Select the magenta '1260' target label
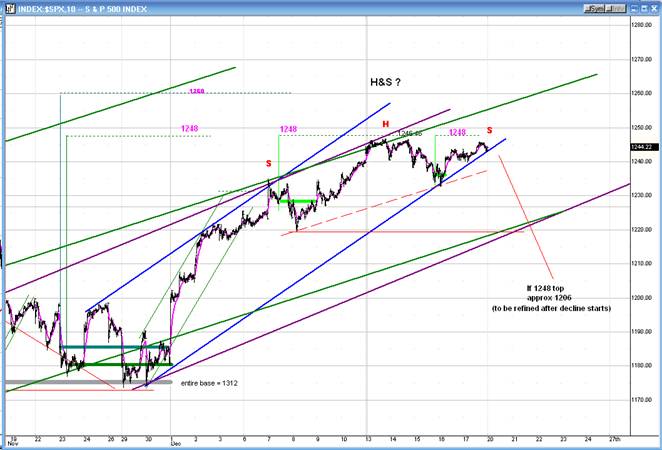 [x=197, y=91]
